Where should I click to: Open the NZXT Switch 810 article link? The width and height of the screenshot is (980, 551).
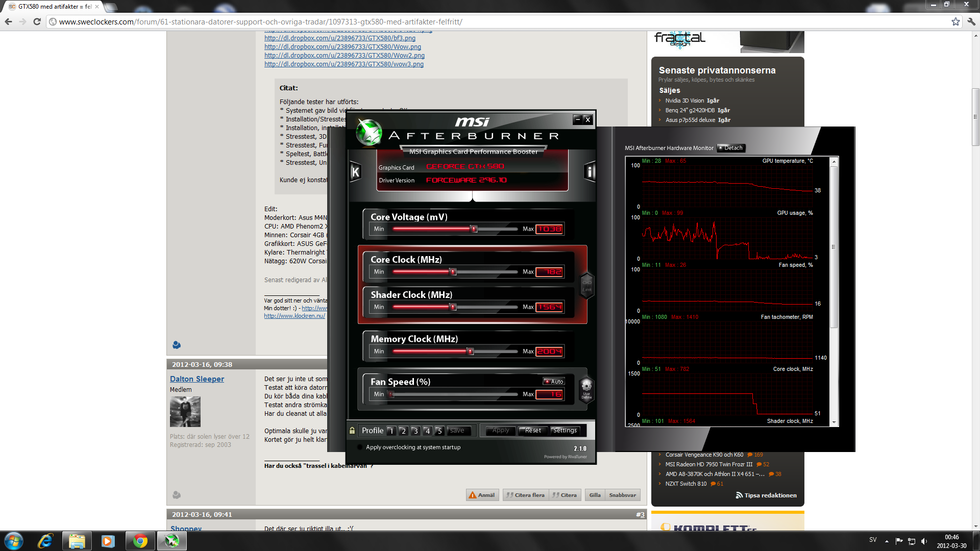click(686, 484)
